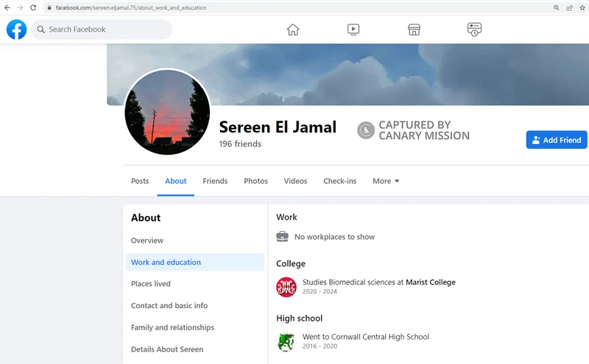
Task: Click the '2020 - 2024' college dates
Action: [x=320, y=292]
